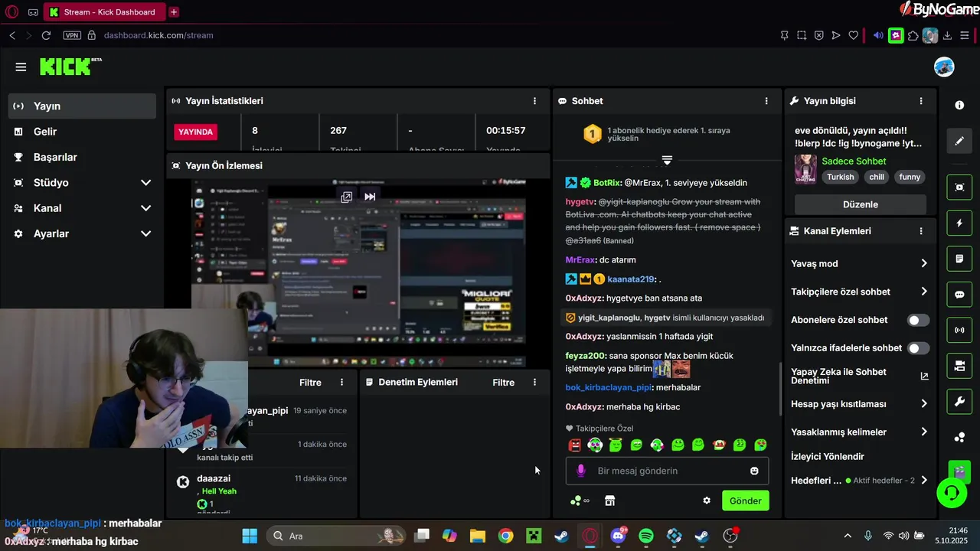980x551 pixels.
Task: Open the hamburger menu beside Kick logo
Action: click(21, 67)
